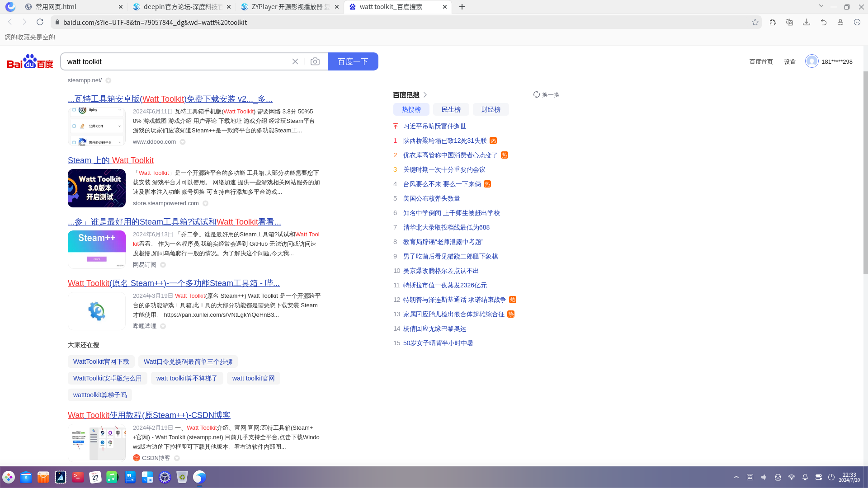
Task: Expand the hidden tray icons arrow
Action: tap(736, 477)
